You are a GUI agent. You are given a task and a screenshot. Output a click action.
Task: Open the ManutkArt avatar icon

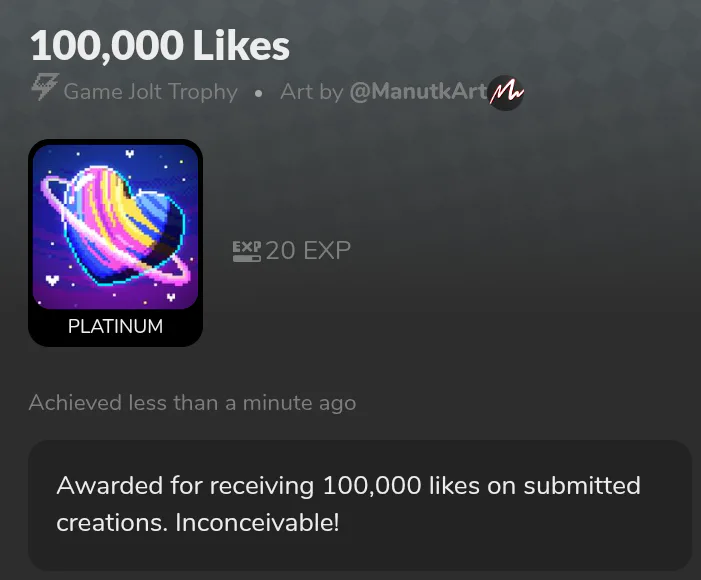click(x=506, y=93)
